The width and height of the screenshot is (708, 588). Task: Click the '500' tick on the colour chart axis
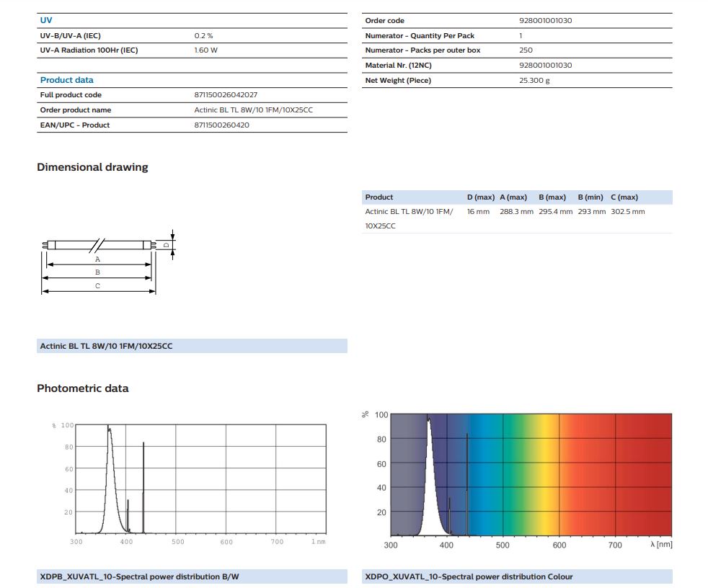tap(503, 545)
